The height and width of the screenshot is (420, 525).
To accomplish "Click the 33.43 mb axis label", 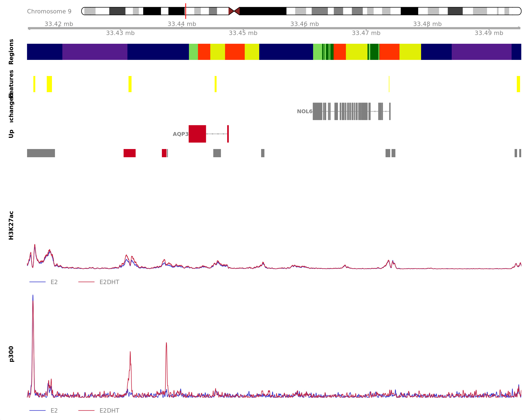I will point(120,33).
